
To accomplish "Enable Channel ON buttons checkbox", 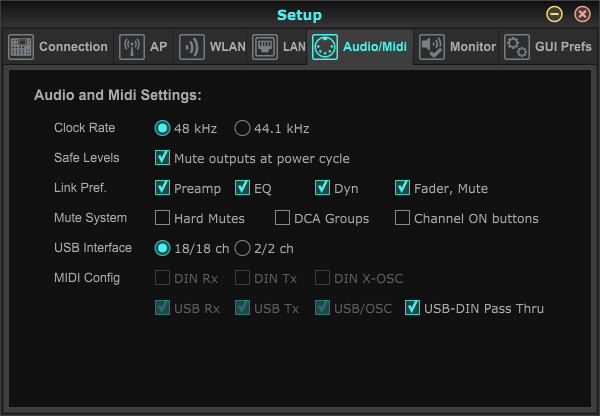I will (402, 217).
